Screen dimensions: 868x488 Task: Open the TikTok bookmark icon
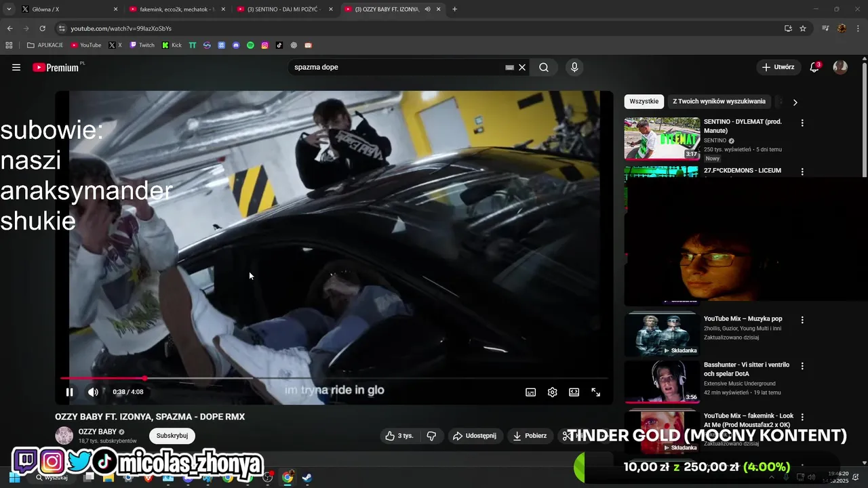point(279,45)
